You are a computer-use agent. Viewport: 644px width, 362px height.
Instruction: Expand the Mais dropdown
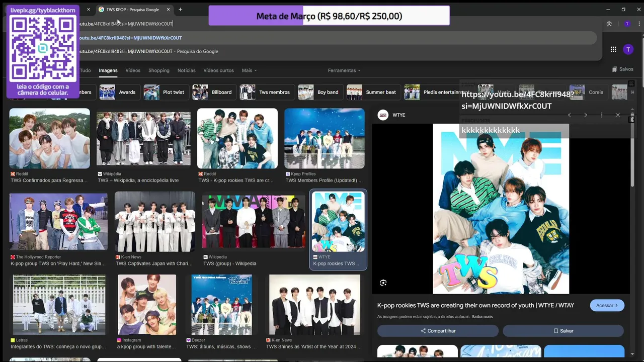pos(249,70)
